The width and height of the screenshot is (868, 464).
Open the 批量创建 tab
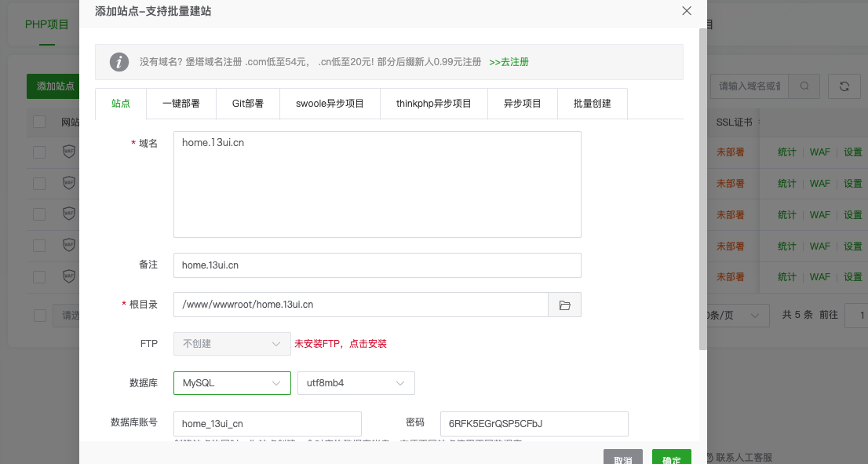tap(592, 104)
